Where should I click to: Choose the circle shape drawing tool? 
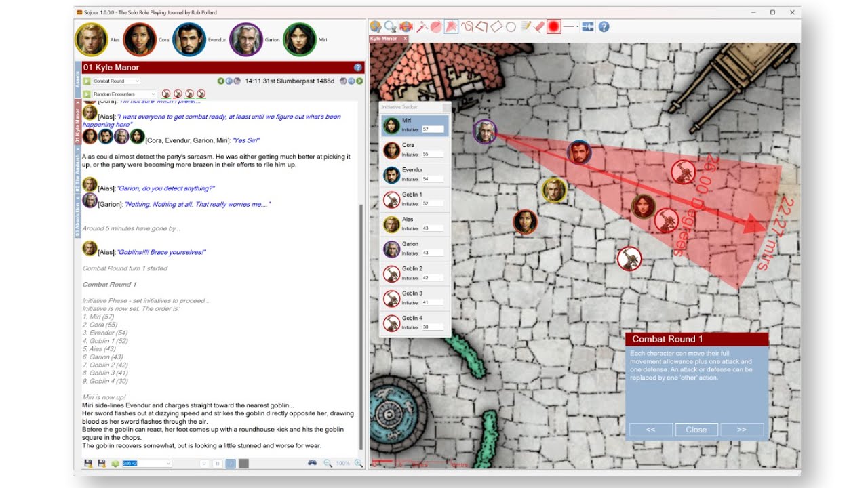(x=511, y=26)
